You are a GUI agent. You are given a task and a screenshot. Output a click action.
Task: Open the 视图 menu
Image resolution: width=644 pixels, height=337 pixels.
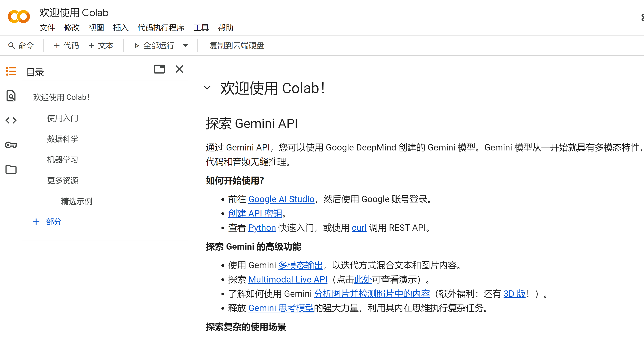pyautogui.click(x=96, y=28)
